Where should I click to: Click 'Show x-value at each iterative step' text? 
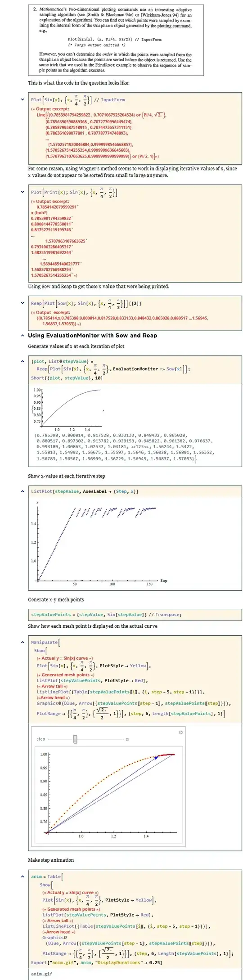[66, 476]
